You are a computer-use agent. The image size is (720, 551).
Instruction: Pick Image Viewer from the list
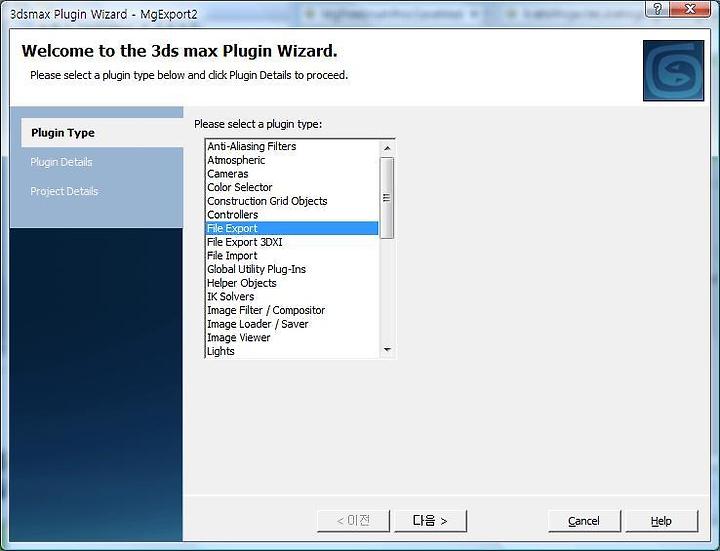292,337
